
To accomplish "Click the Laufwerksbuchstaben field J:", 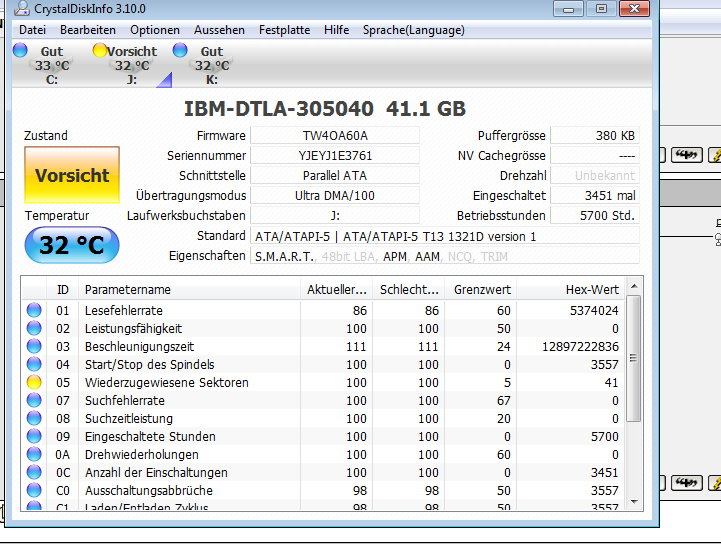I will (335, 215).
